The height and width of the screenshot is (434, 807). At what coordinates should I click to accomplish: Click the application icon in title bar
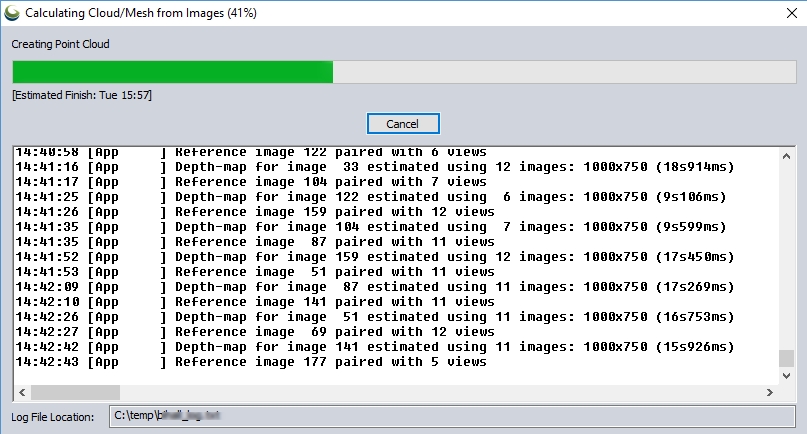tap(13, 15)
